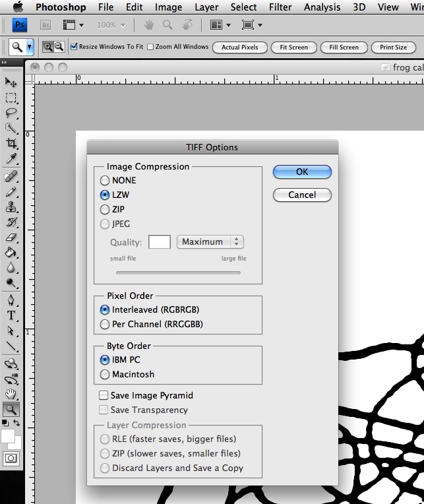
Task: Click the Zoom Out magnifier icon
Action: (59, 47)
